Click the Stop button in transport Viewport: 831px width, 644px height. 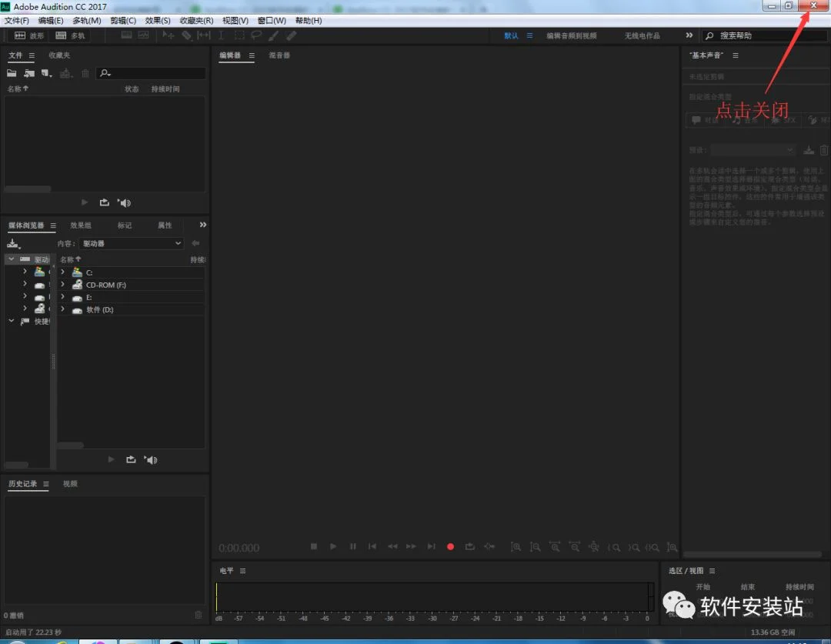314,546
